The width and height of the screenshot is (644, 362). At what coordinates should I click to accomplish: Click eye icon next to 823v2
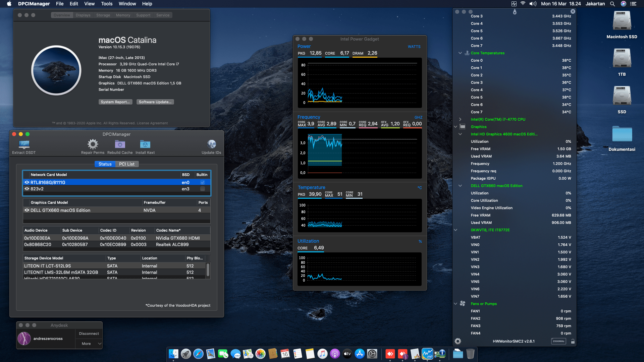pyautogui.click(x=27, y=189)
